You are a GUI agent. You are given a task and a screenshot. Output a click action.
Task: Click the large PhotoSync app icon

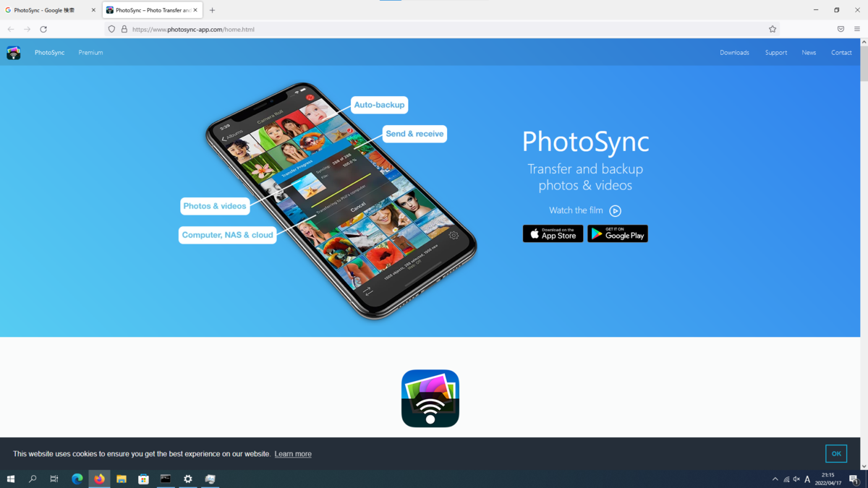(x=430, y=398)
